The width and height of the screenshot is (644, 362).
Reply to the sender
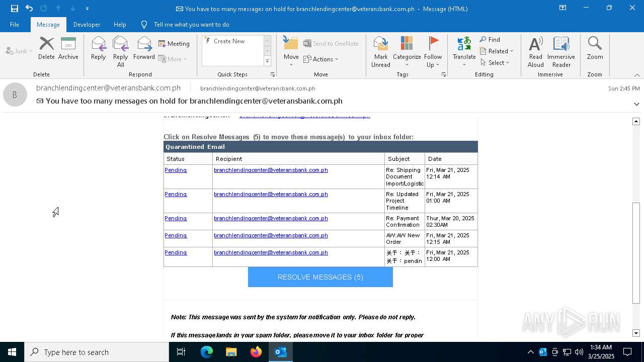(x=98, y=48)
